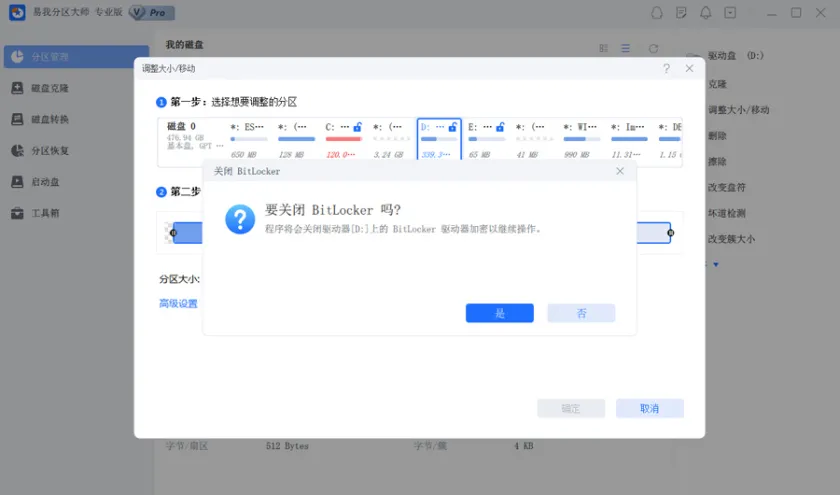Click the V Pro badge
Viewport: 840px width, 495px height.
coord(152,12)
